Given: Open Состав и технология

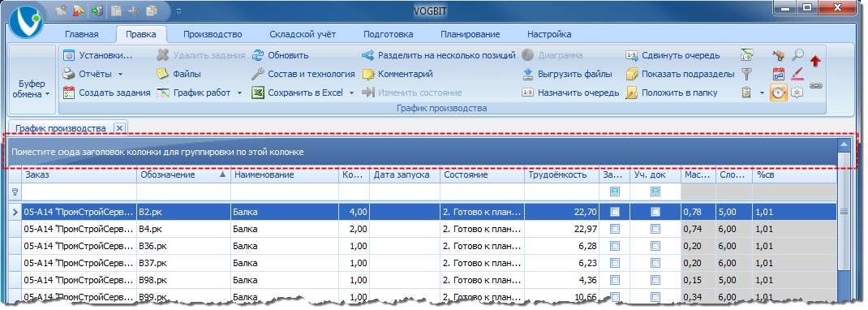Looking at the screenshot, I should (x=303, y=74).
